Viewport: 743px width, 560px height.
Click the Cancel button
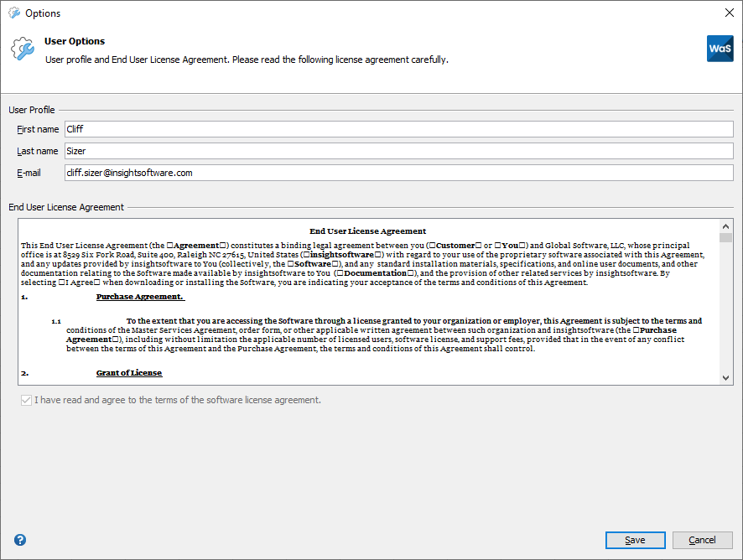(x=702, y=540)
